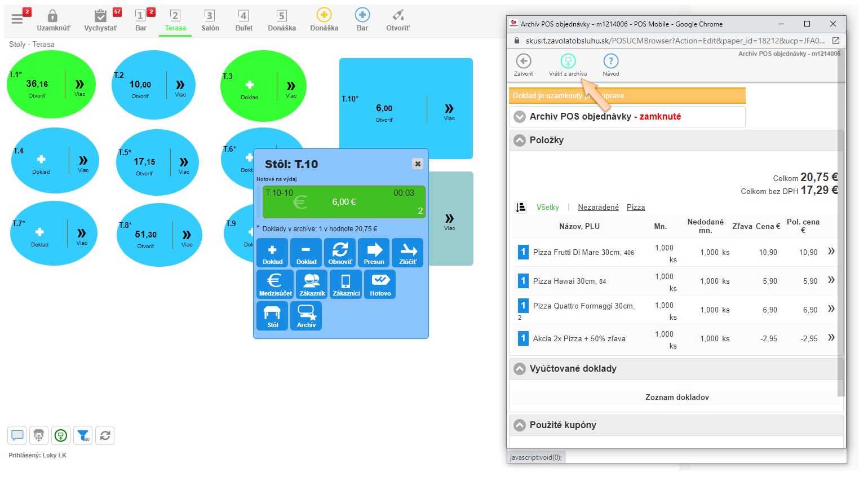The height and width of the screenshot is (480, 868).
Task: Collapse the Vyúčtované doklady section
Action: [520, 369]
